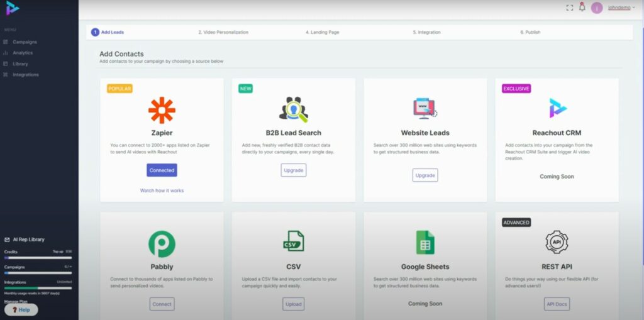Click the REST API gear icon
This screenshot has height=320, width=644.
pyautogui.click(x=557, y=242)
